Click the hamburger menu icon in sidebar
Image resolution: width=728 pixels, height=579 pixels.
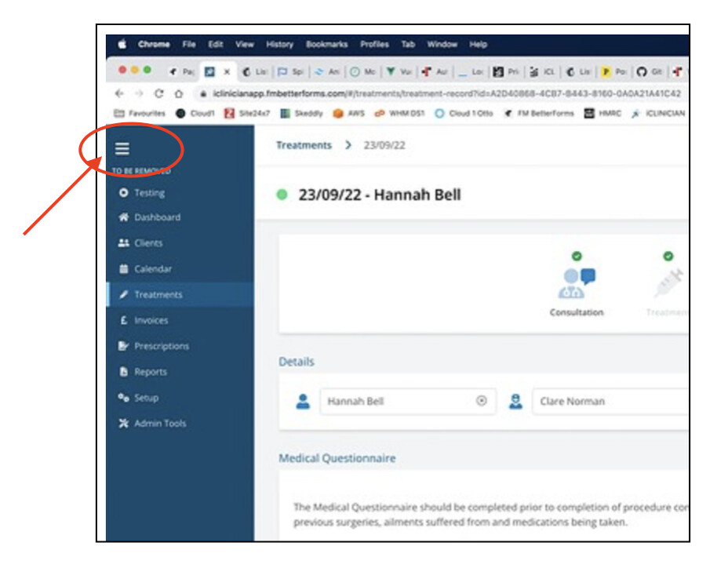point(123,149)
